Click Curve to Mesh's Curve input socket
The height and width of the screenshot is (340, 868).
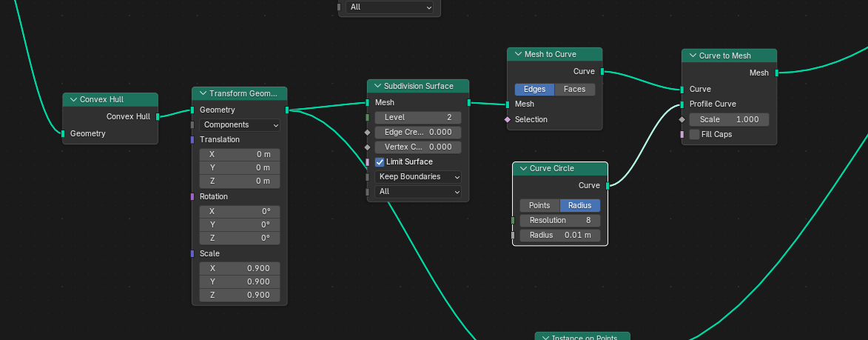tap(682, 89)
